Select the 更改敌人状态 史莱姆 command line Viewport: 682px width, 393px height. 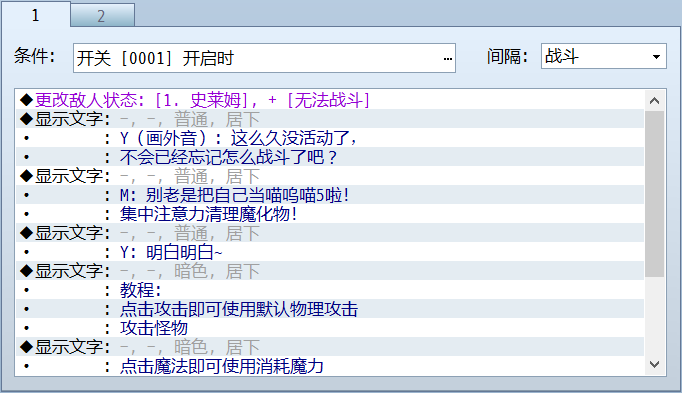click(330, 100)
